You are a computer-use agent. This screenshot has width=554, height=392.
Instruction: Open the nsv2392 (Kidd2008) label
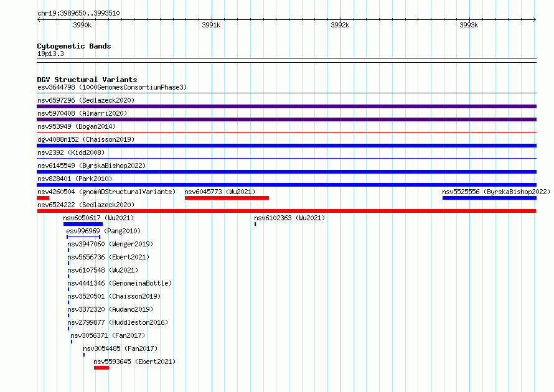[71, 152]
